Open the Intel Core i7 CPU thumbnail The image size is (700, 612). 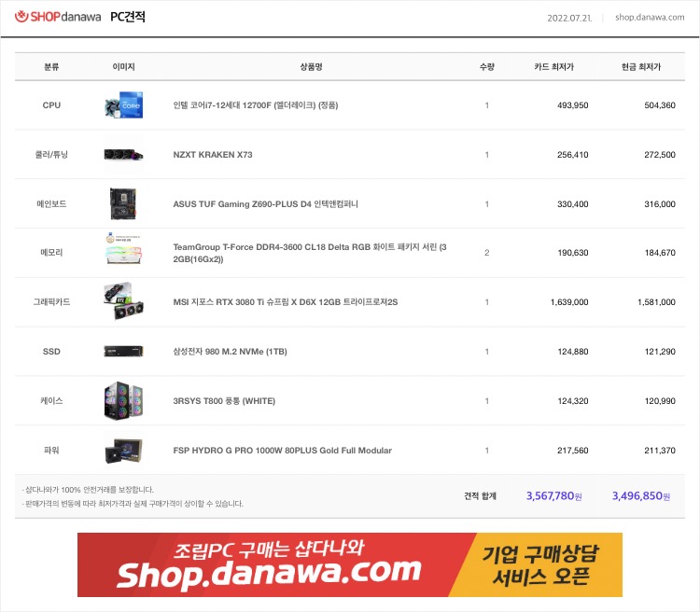[x=123, y=105]
